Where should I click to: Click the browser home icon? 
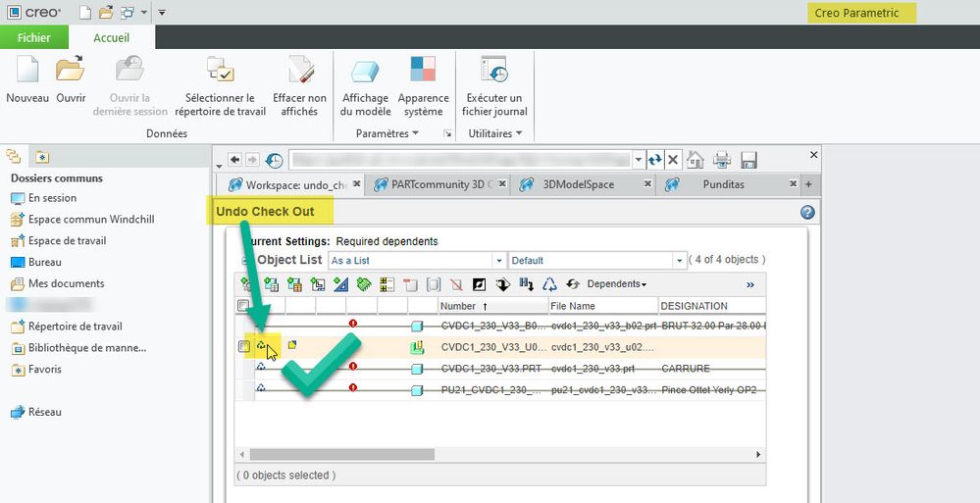[695, 160]
